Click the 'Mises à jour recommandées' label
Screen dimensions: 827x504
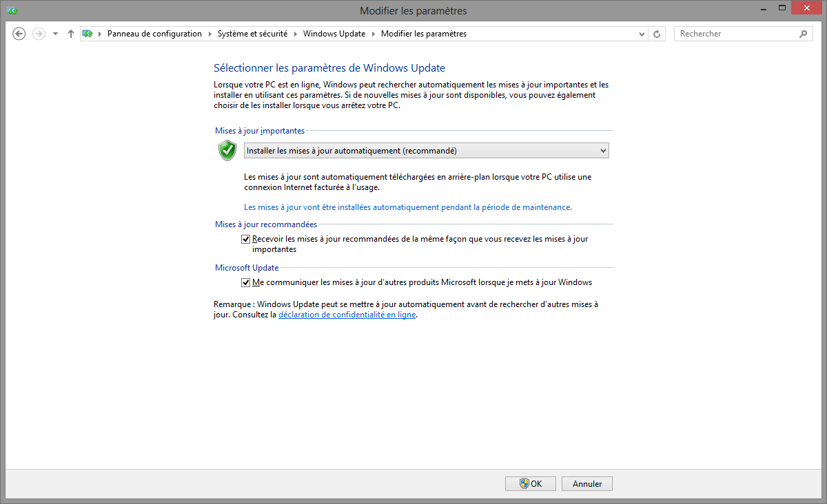click(x=266, y=224)
